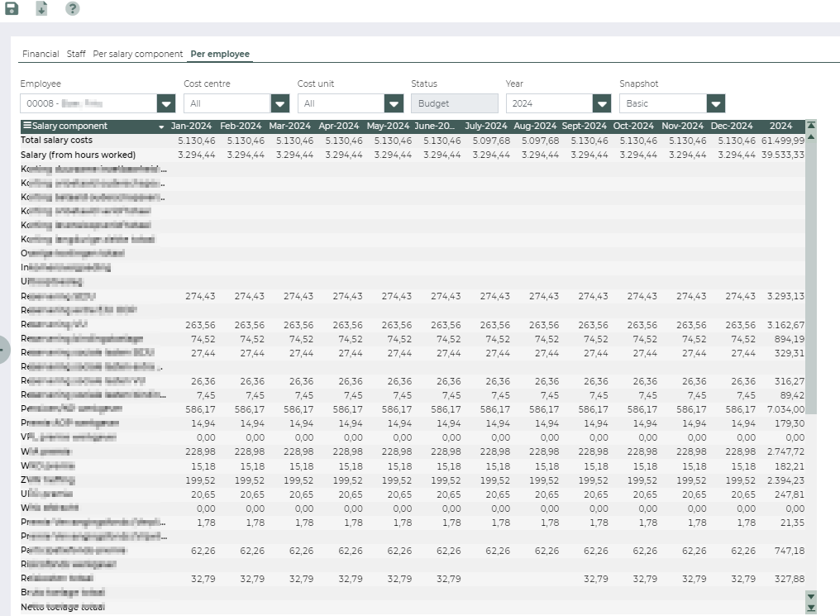Click the Cost unit field showing All
Viewport: 840px width, 616px height.
[341, 103]
